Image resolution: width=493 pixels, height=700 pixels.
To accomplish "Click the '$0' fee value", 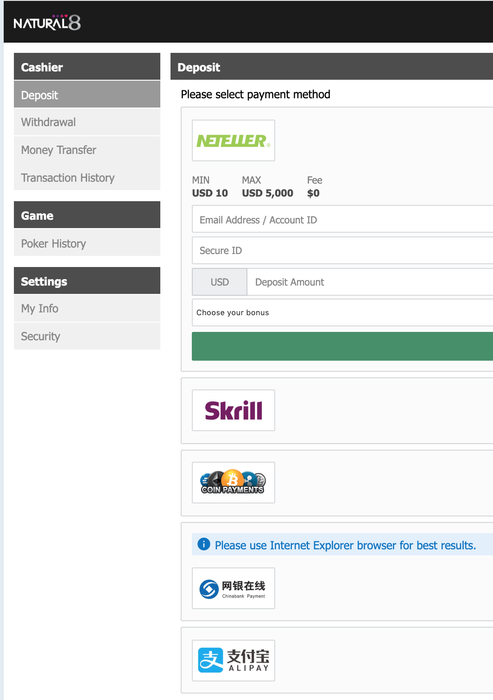I will [313, 193].
